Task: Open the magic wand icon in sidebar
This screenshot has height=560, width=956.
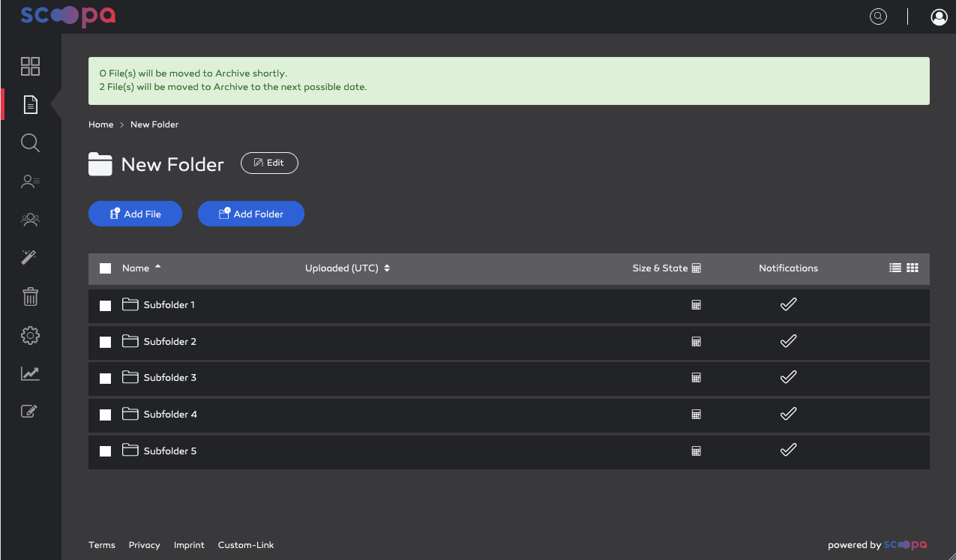Action: pyautogui.click(x=30, y=258)
